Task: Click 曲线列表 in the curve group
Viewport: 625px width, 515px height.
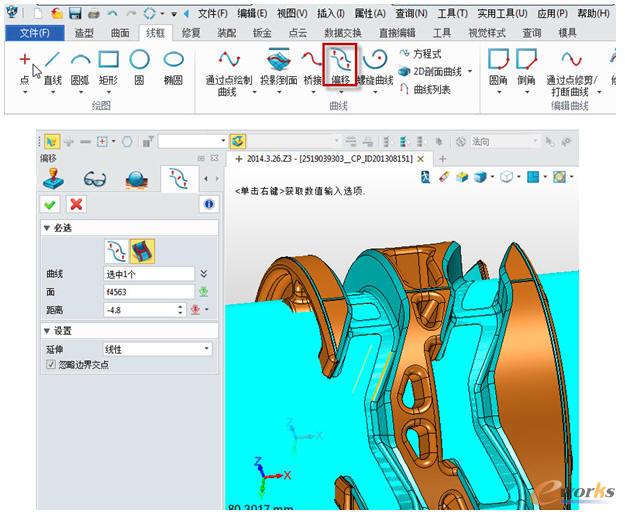Action: (430, 89)
